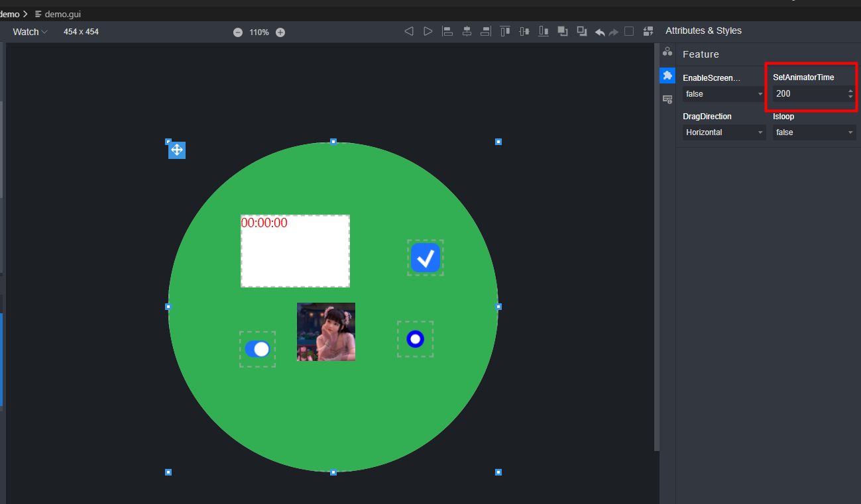
Task: Expand the Isloop dropdown
Action: (x=814, y=132)
